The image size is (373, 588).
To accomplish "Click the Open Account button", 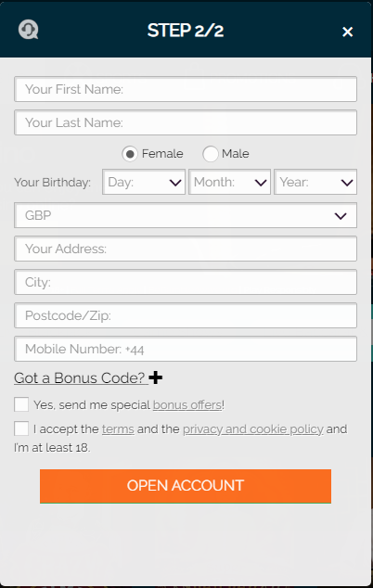I will 186,486.
